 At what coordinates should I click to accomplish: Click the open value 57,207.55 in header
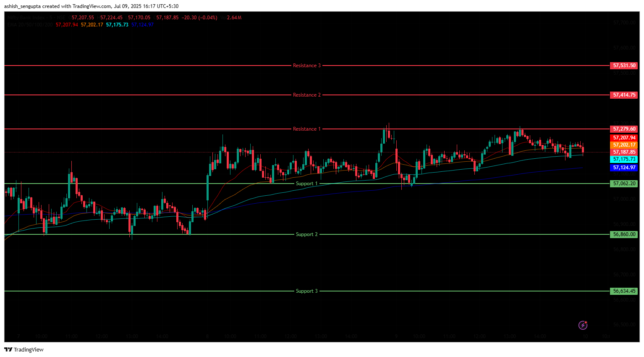click(x=83, y=18)
